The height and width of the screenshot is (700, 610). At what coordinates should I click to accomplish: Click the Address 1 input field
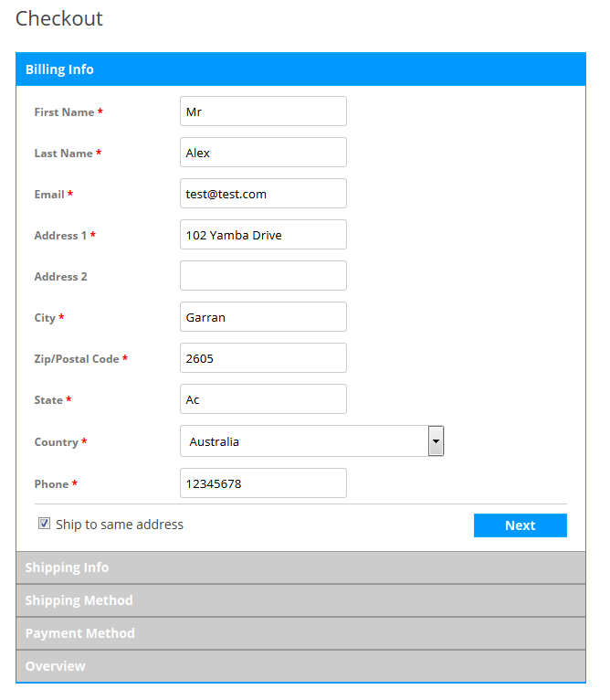(x=263, y=234)
